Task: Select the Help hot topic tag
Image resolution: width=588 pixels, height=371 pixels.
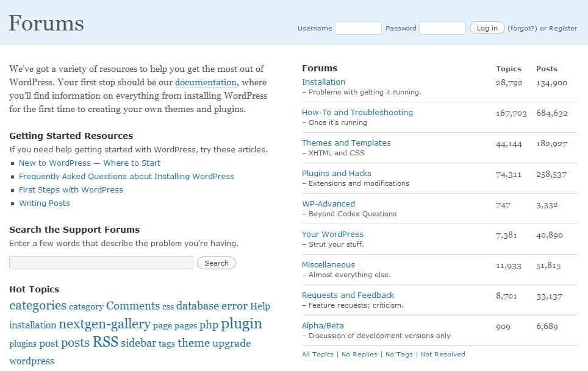Action: [x=260, y=306]
